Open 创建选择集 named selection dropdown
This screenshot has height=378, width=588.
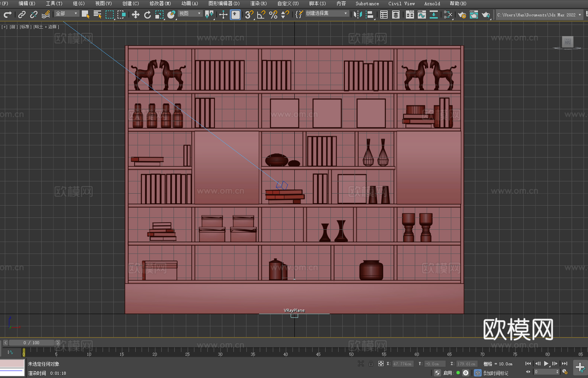click(x=327, y=13)
